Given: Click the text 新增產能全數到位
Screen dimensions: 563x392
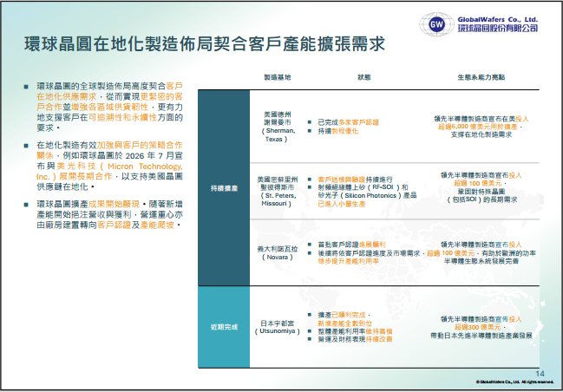Looking at the screenshot, I should 344,323.
